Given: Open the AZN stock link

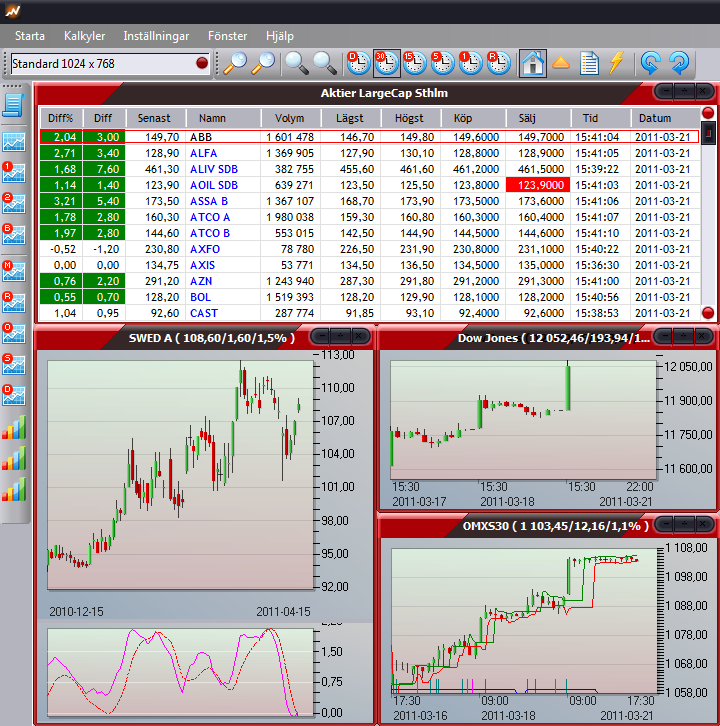Looking at the screenshot, I should pos(201,281).
